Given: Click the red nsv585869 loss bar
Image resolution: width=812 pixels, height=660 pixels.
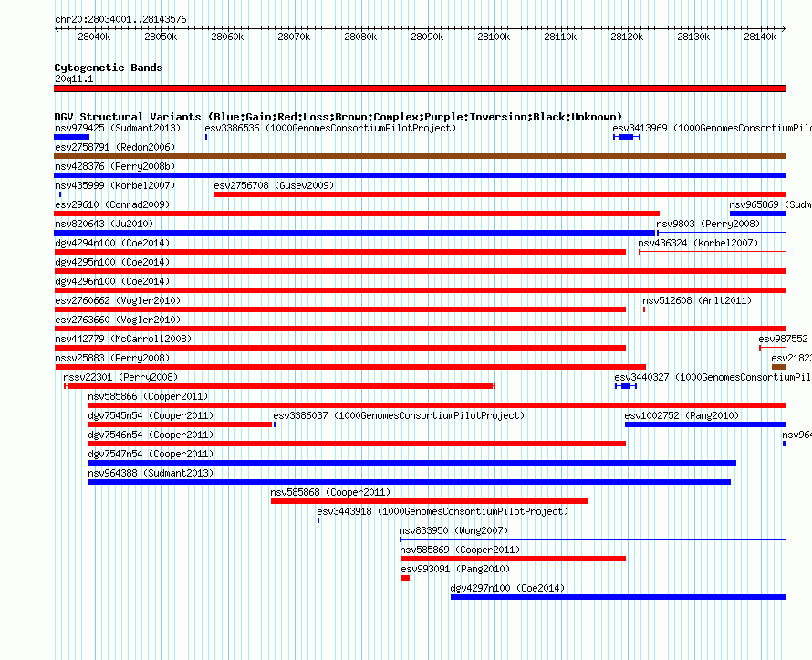Looking at the screenshot, I should [x=513, y=559].
